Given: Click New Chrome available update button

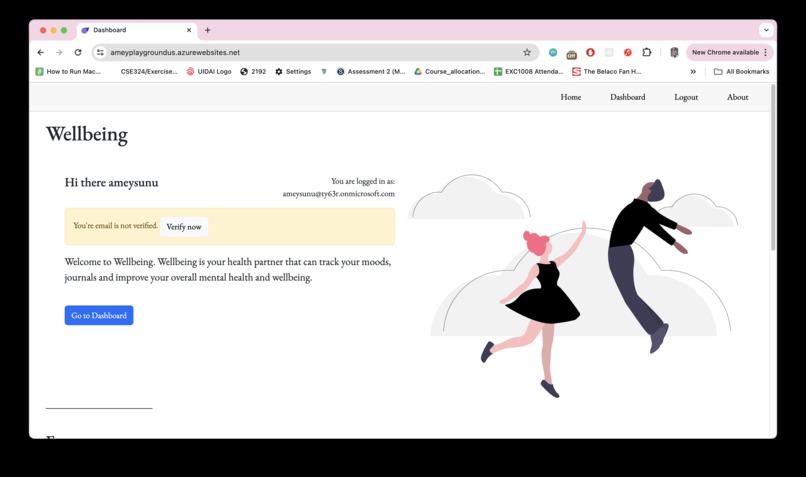Looking at the screenshot, I should (725, 52).
